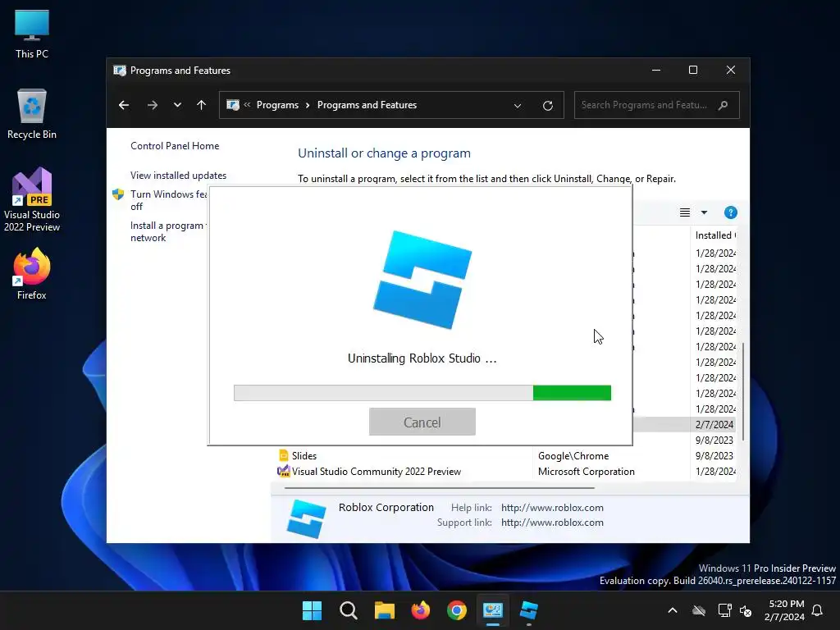This screenshot has height=630, width=840.
Task: Change view layout icon
Action: coord(685,212)
